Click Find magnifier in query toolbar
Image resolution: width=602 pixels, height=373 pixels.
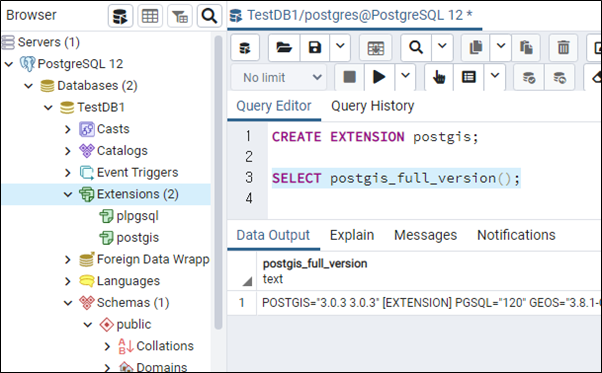click(x=416, y=48)
